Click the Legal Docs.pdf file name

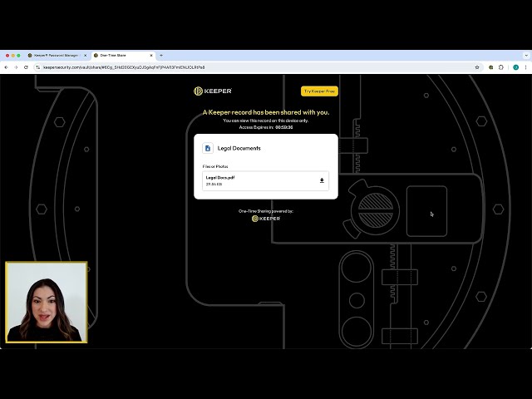pyautogui.click(x=220, y=177)
